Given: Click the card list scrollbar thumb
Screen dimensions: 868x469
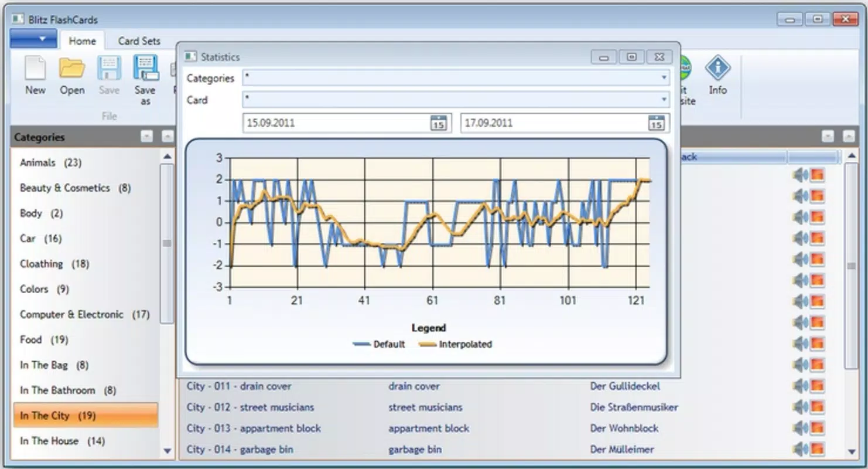Looking at the screenshot, I should click(x=852, y=266).
